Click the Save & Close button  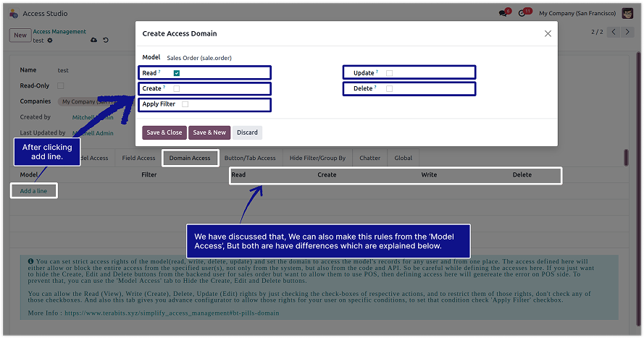[164, 132]
